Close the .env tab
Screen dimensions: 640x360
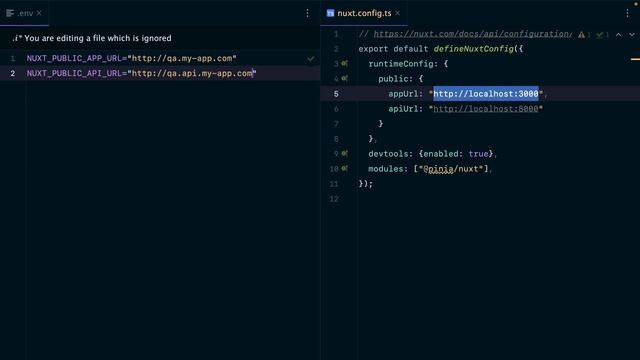click(39, 13)
